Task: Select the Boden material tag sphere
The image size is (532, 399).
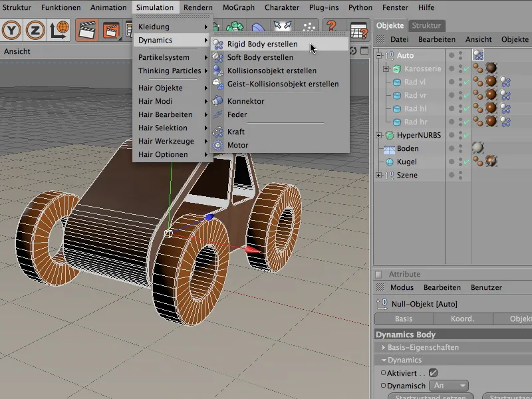Action: (477, 148)
